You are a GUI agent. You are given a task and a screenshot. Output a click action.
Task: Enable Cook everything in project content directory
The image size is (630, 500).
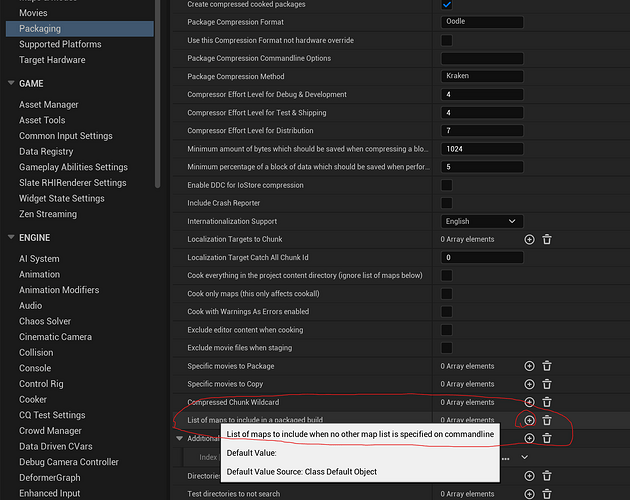[446, 275]
